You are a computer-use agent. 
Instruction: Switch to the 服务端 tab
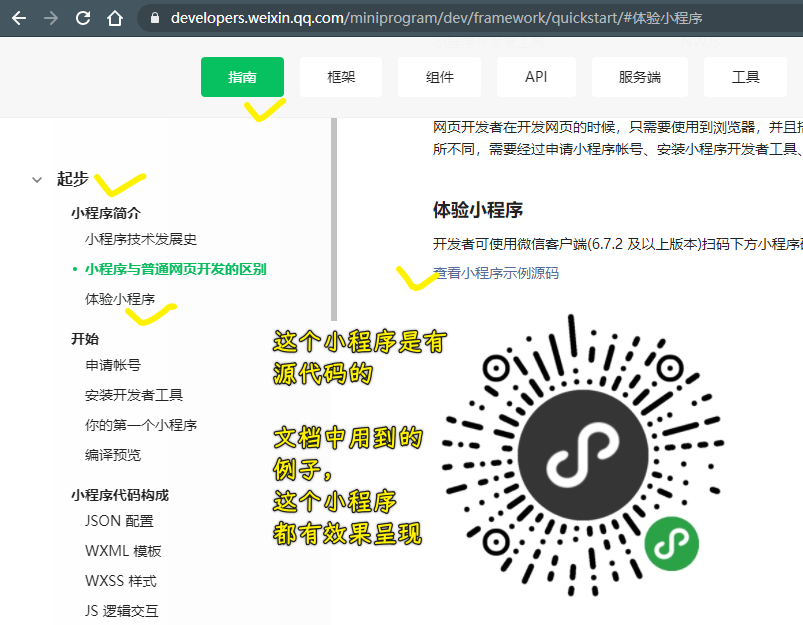[x=640, y=77]
